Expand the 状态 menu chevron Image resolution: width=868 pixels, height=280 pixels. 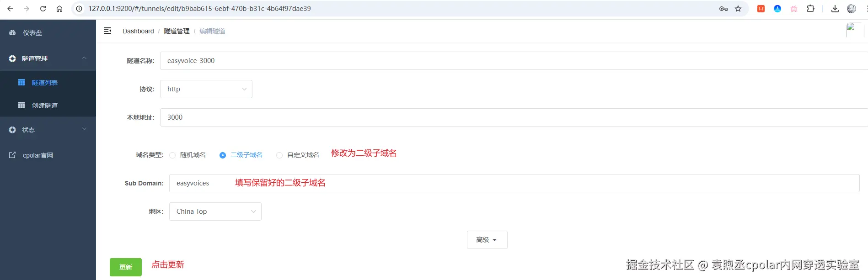(84, 129)
